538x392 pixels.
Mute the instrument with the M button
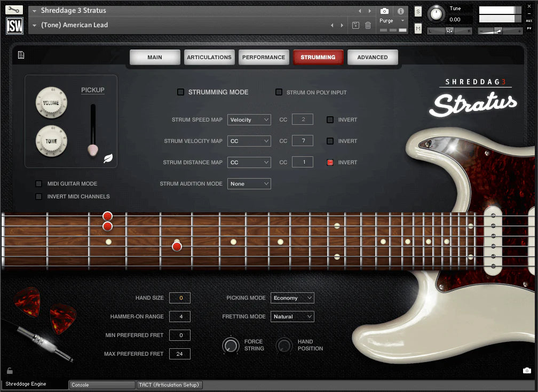(418, 28)
